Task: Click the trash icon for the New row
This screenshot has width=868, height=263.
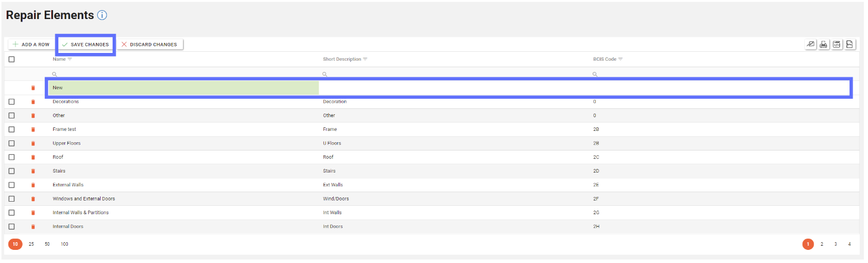Action: 33,88
